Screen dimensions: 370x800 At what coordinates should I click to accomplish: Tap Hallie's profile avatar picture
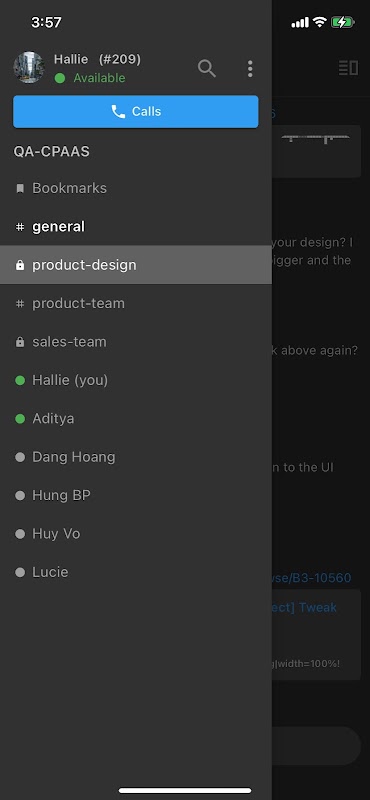[x=29, y=67]
